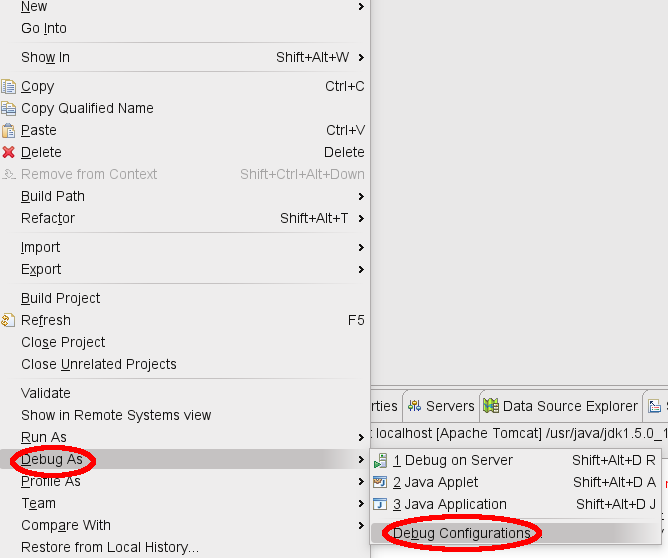Select Debug Configurations from submenu

(x=462, y=534)
